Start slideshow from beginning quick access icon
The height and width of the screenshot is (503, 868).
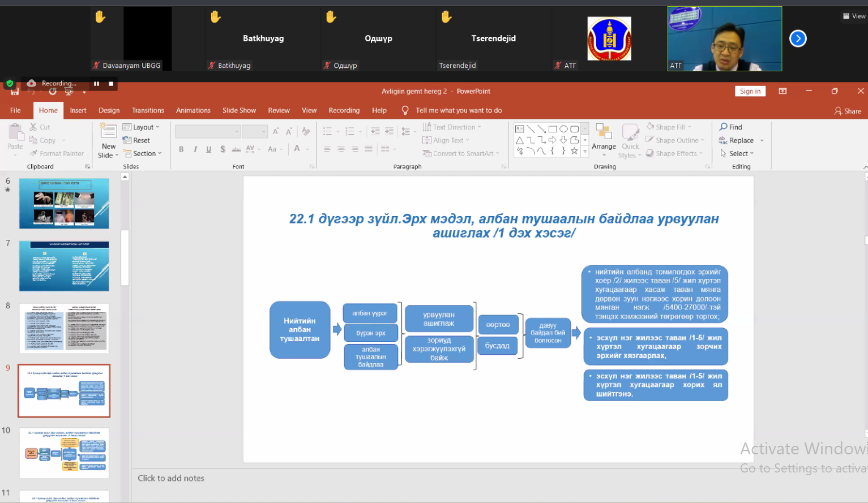tap(69, 91)
